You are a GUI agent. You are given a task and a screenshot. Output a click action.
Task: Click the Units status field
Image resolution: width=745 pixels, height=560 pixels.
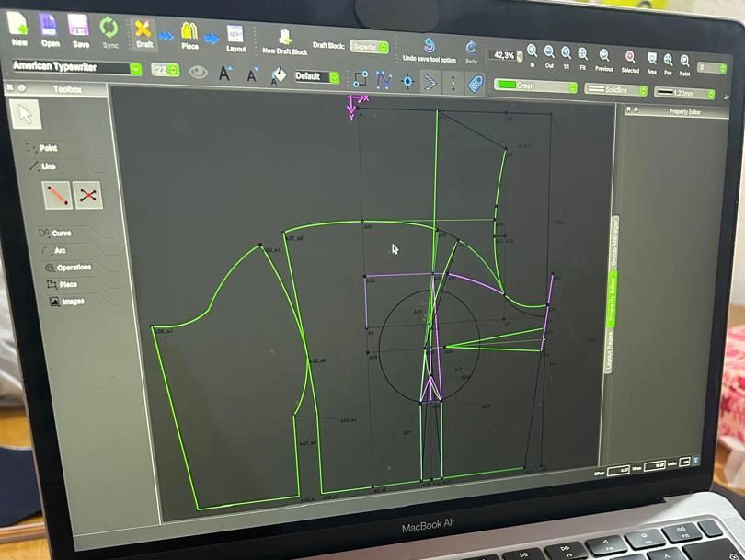[x=684, y=462]
